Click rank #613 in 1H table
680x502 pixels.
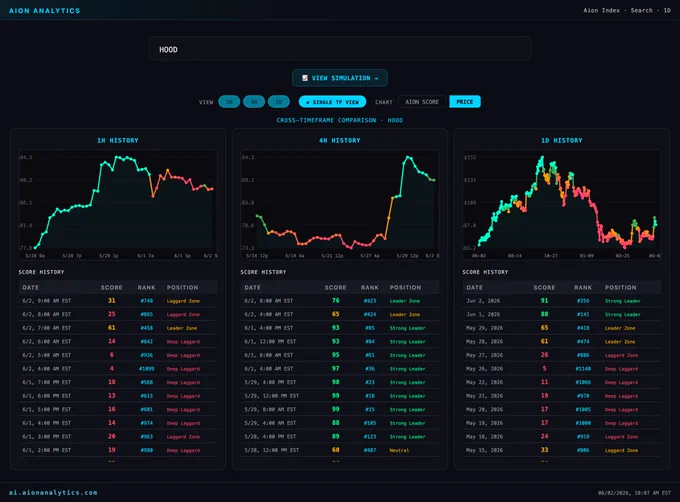click(x=147, y=396)
